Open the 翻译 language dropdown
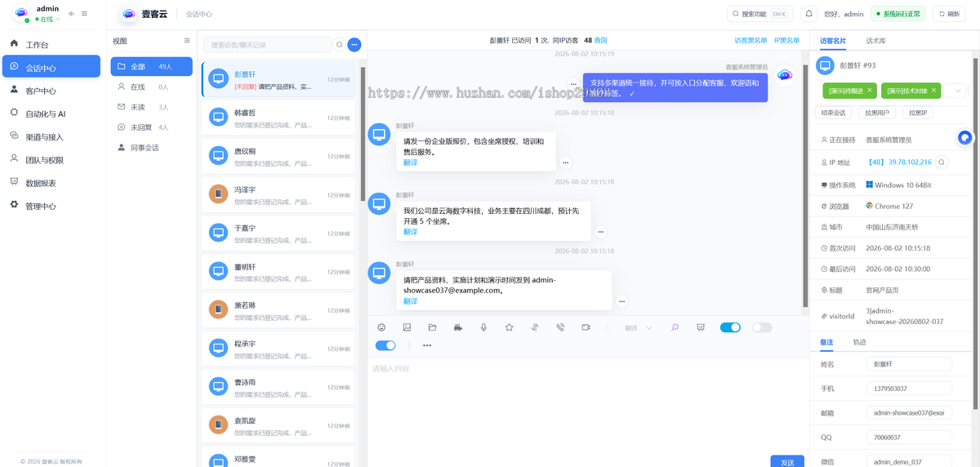The height and width of the screenshot is (467, 980). [639, 327]
